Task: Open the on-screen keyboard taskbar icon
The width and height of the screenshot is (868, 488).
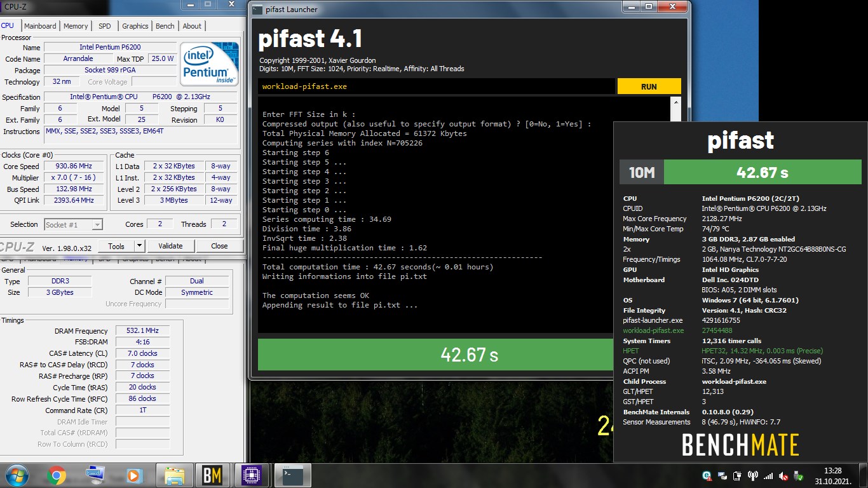Action: pyautogui.click(x=95, y=475)
